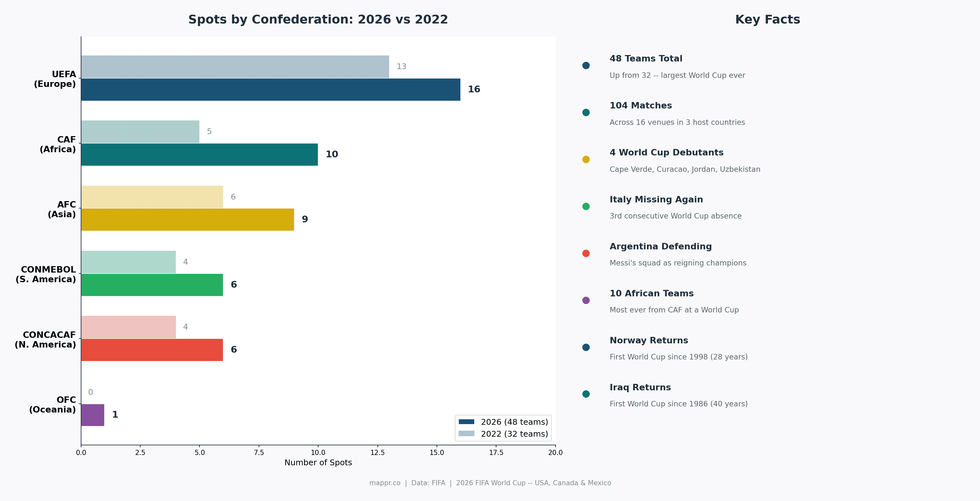Open the mappr.co link in footer

point(384,483)
